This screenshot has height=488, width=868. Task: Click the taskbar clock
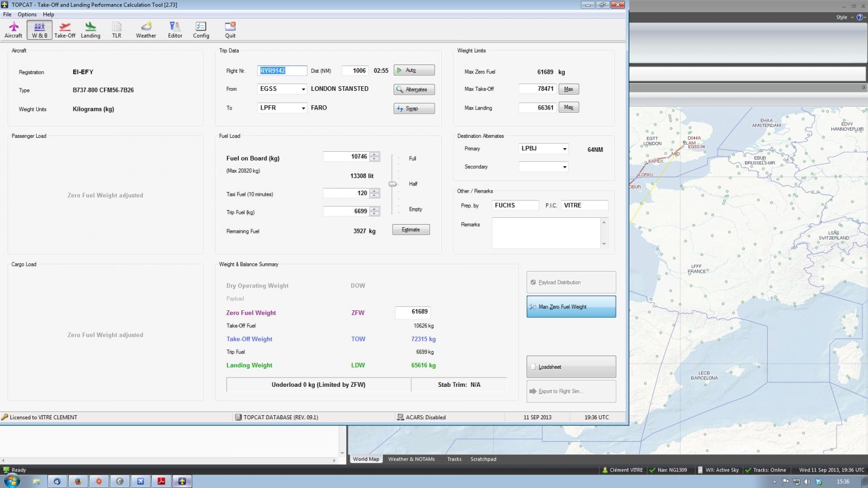click(843, 481)
